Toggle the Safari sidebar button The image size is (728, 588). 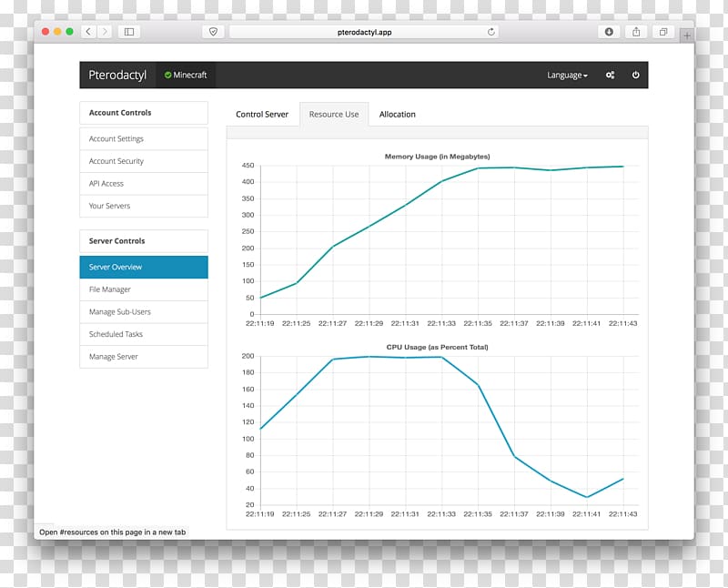coord(129,32)
